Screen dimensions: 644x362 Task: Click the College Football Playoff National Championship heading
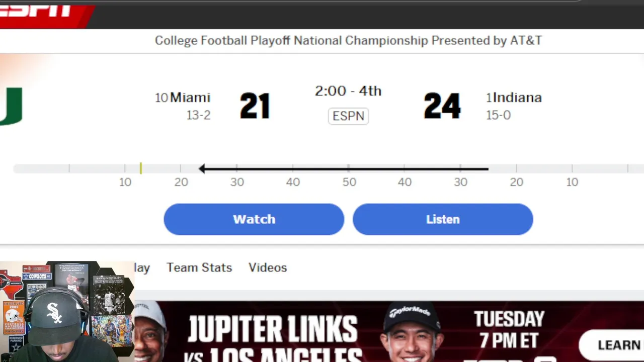point(348,41)
